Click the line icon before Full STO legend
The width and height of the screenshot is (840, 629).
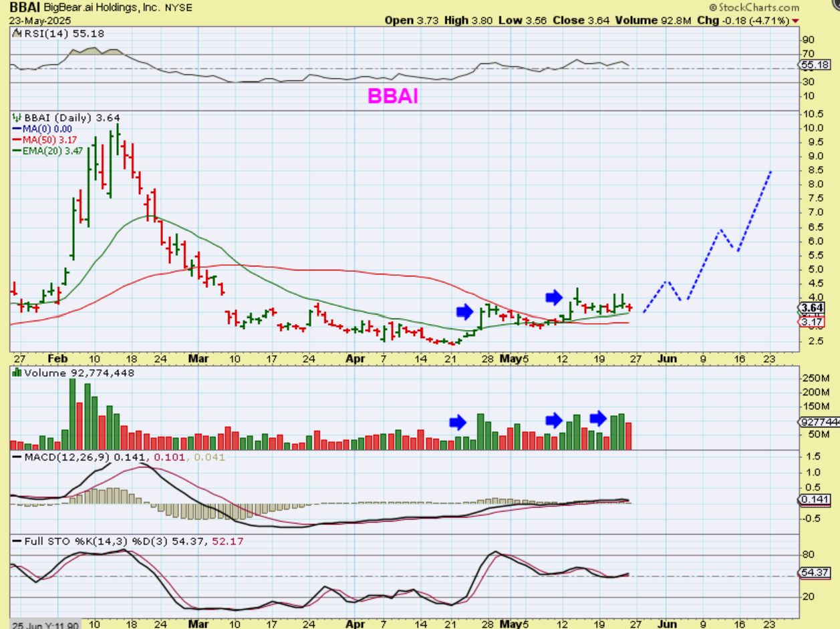17,540
